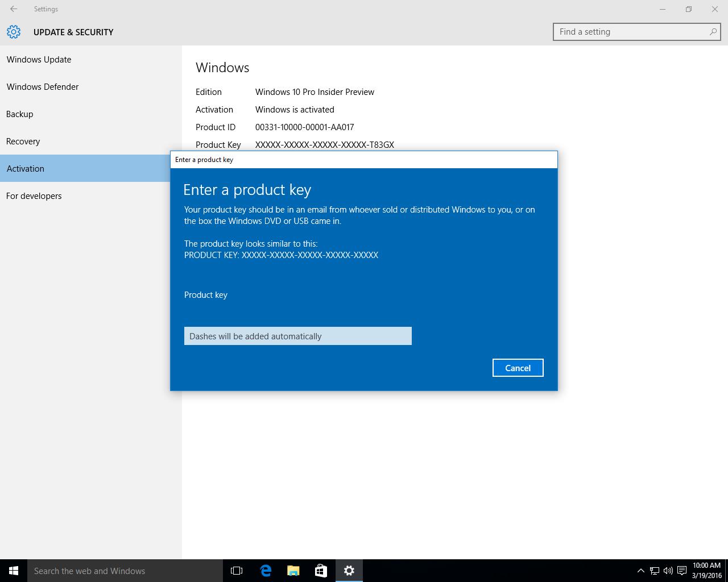The image size is (728, 582).
Task: Launch Microsoft Edge from the taskbar
Action: [x=266, y=571]
